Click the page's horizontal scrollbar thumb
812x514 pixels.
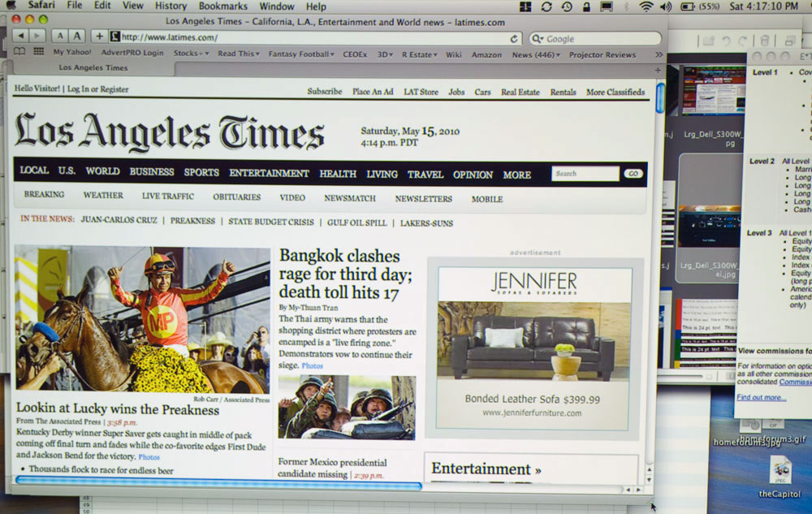(218, 485)
